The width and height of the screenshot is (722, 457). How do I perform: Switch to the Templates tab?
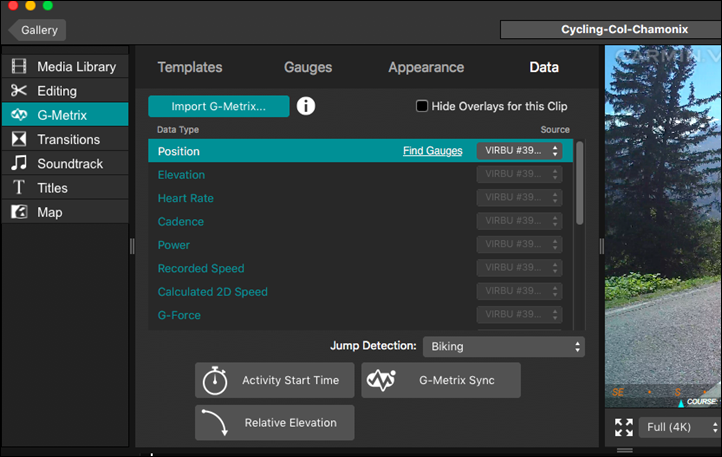[x=190, y=67]
